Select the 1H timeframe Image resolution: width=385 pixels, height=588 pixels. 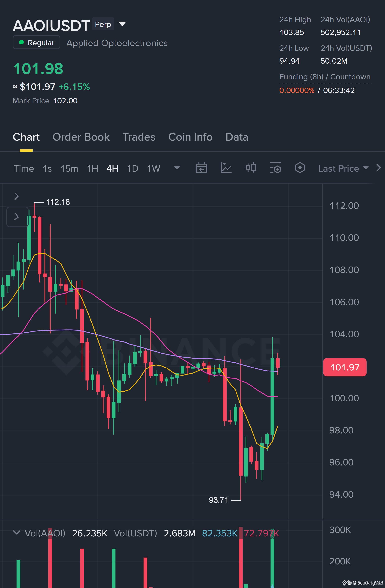[92, 169]
